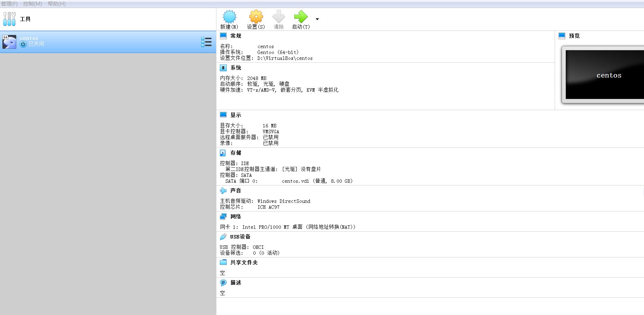Select the centos virtual machine entry
644x315 pixels.
[108, 42]
